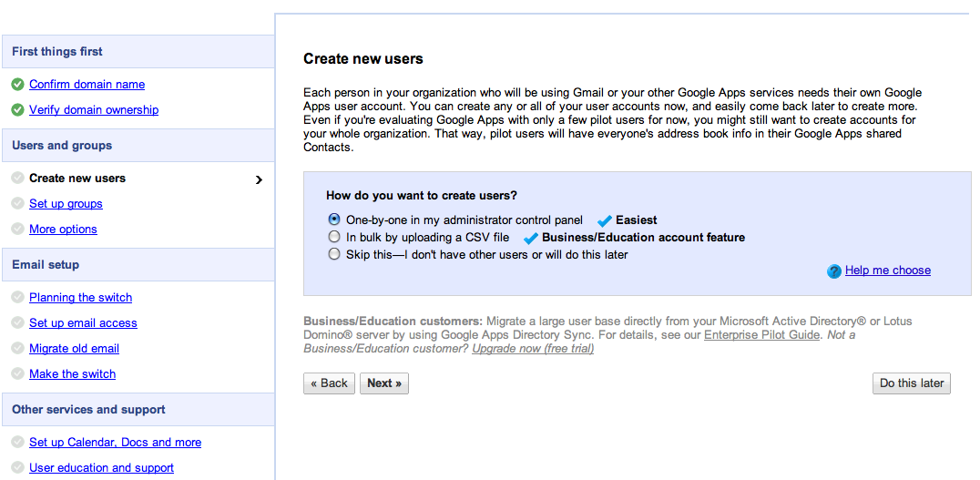Open the Enterprise Pilot Guide link
The width and height of the screenshot is (980, 480).
pyautogui.click(x=762, y=335)
